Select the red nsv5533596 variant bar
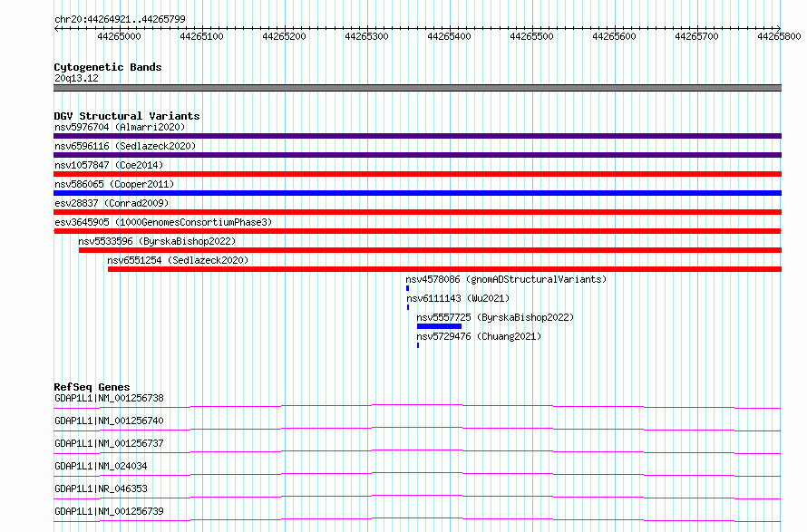 click(x=431, y=250)
